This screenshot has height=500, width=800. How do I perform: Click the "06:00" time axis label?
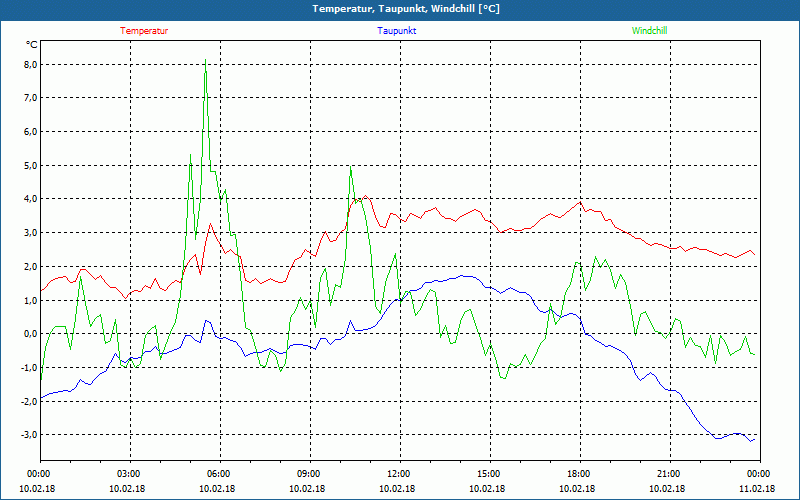[x=220, y=474]
